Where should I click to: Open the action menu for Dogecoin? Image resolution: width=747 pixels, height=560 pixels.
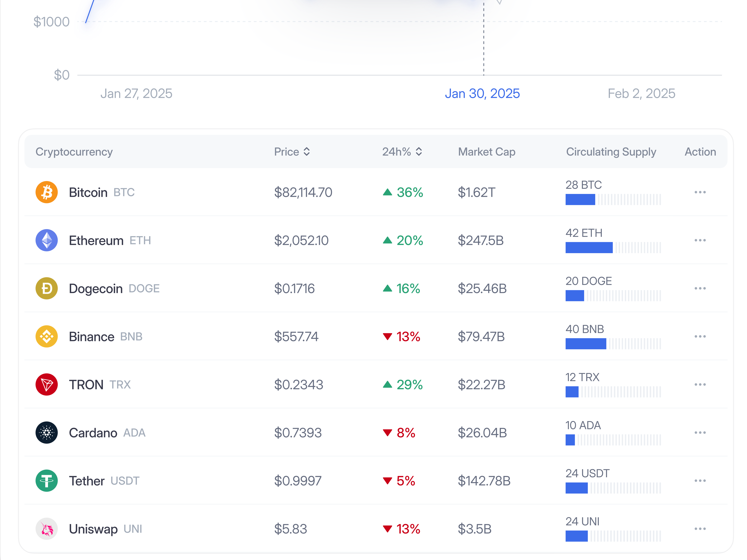click(700, 289)
